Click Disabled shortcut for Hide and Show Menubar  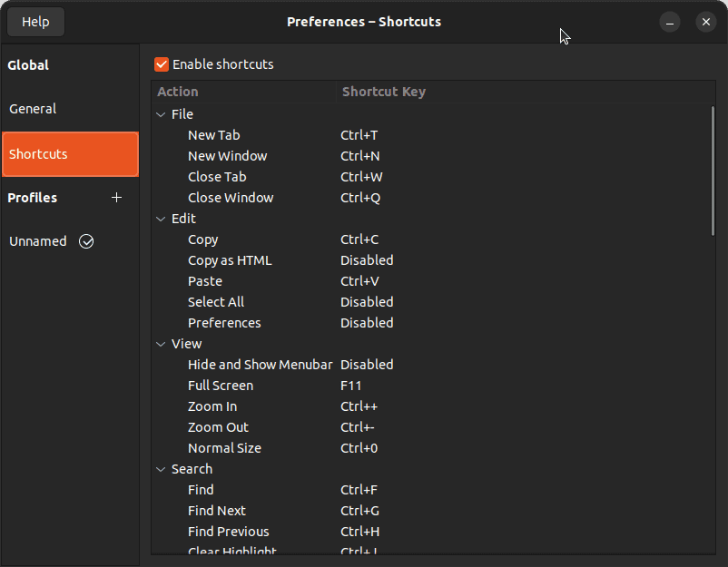click(367, 366)
